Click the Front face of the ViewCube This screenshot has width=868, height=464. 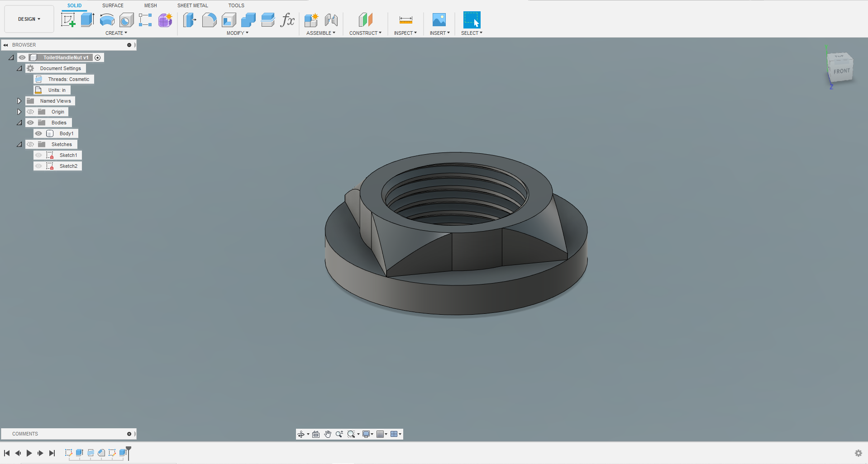[841, 71]
